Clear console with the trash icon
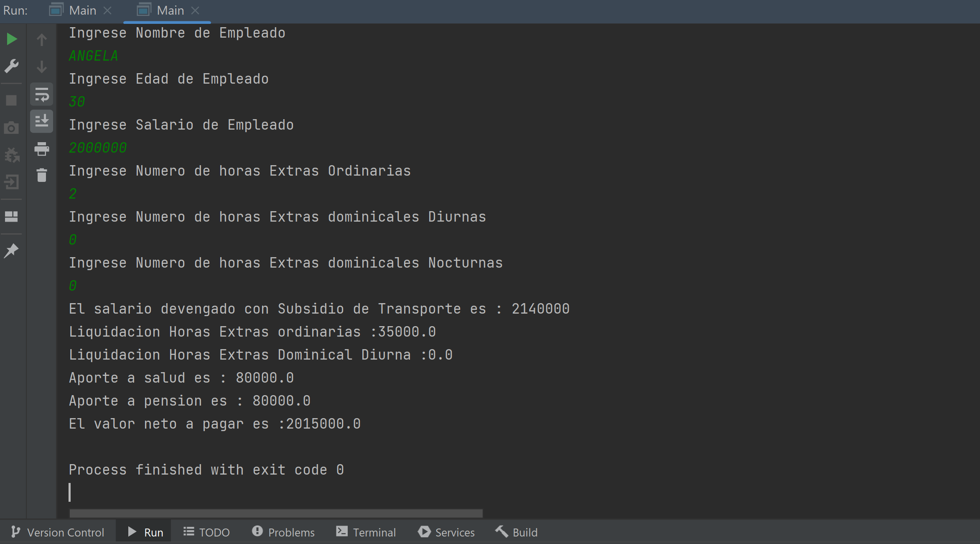The image size is (980, 544). click(x=42, y=175)
